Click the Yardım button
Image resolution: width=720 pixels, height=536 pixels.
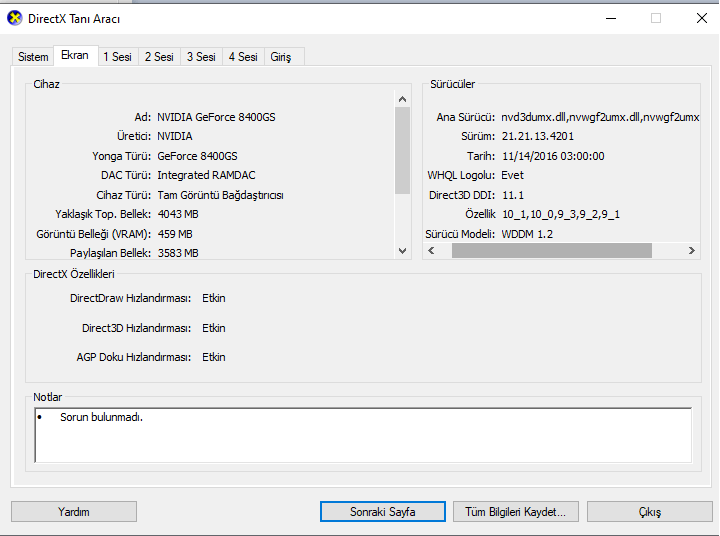[x=74, y=512]
